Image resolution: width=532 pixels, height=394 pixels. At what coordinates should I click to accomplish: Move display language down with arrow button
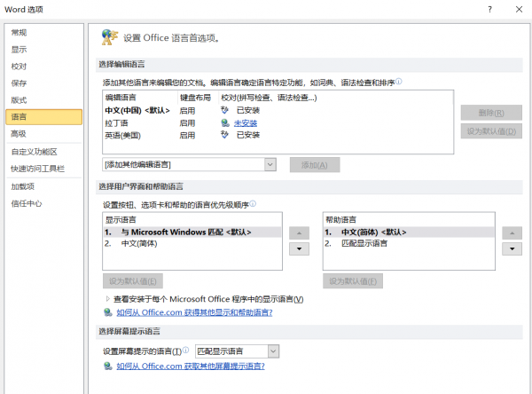299,248
